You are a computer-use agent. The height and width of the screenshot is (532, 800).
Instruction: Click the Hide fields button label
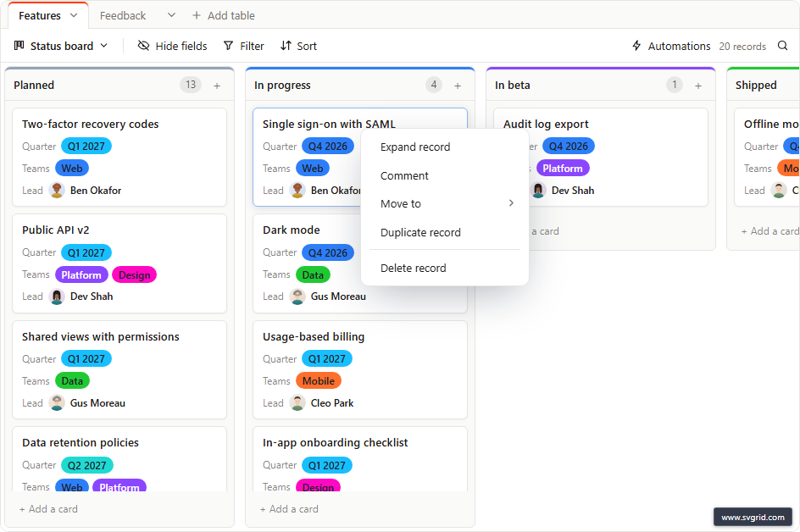181,46
